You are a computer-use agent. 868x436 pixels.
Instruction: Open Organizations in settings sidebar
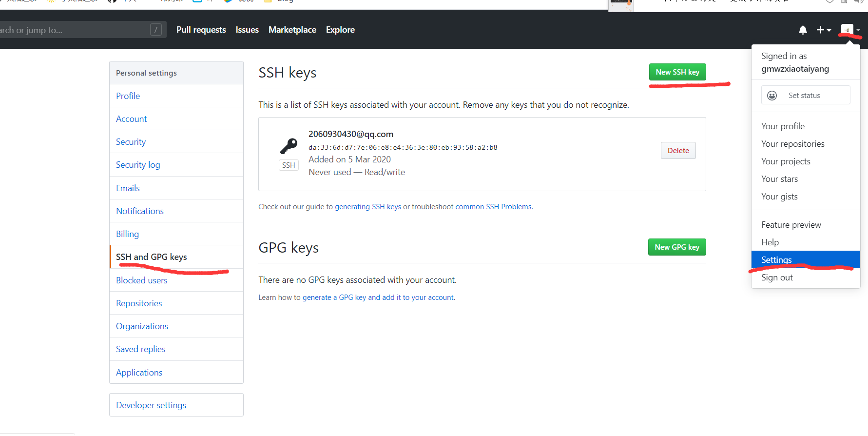click(x=176, y=326)
